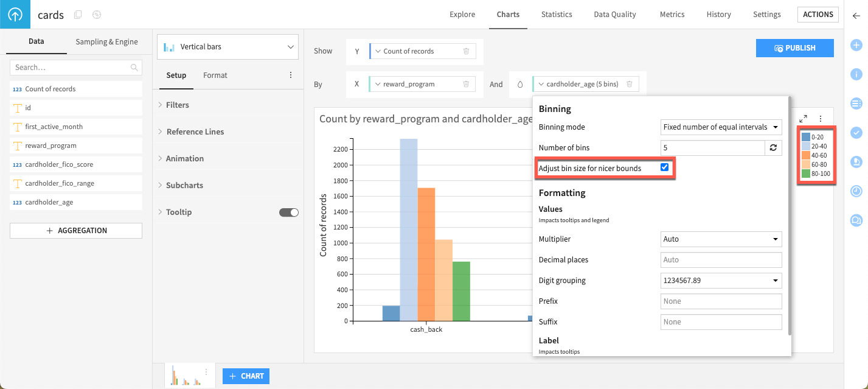Refresh the number of bins

773,147
